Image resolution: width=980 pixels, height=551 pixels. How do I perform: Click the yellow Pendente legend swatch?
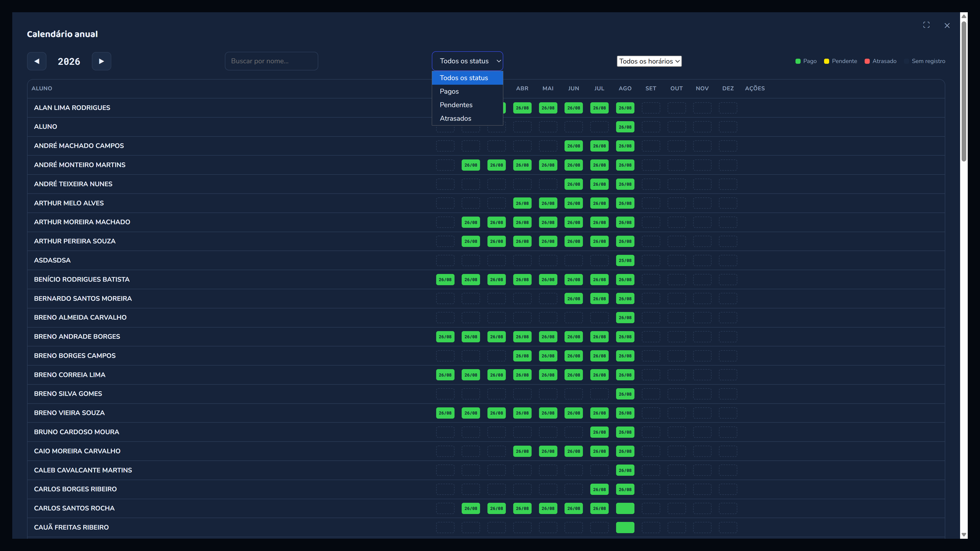(x=826, y=61)
